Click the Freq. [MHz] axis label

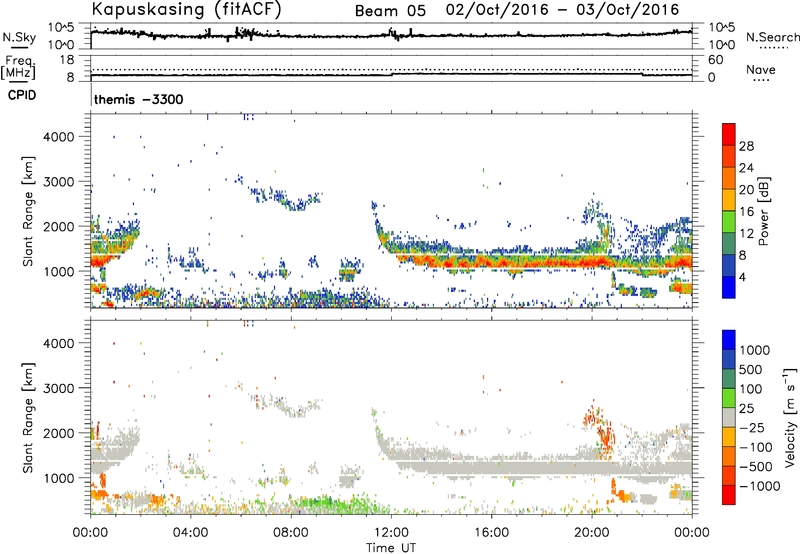18,67
